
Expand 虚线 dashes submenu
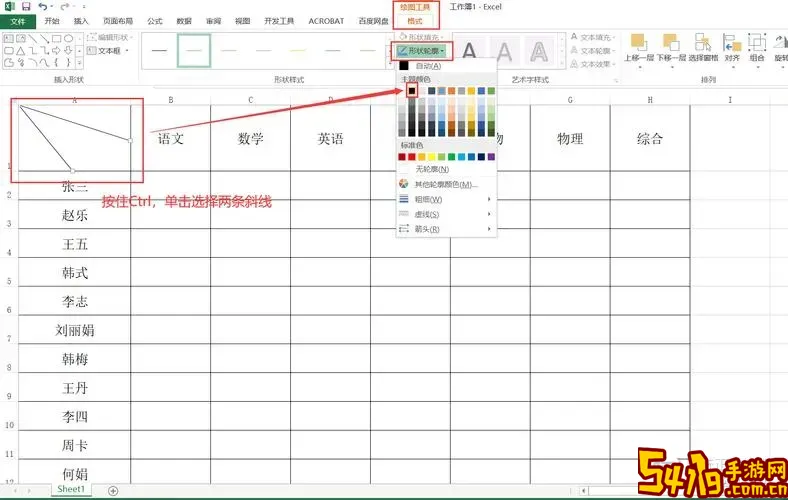click(447, 215)
